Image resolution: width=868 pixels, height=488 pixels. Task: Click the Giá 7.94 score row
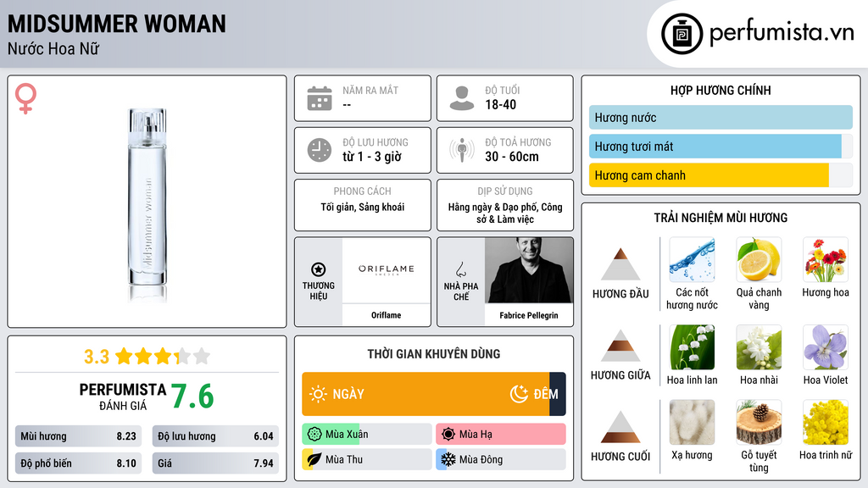pos(215,463)
